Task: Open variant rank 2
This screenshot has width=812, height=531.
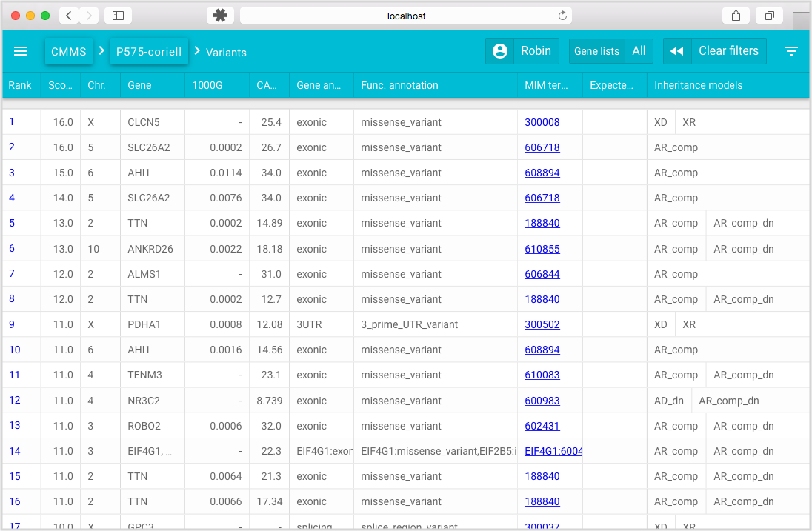Action: 12,147
